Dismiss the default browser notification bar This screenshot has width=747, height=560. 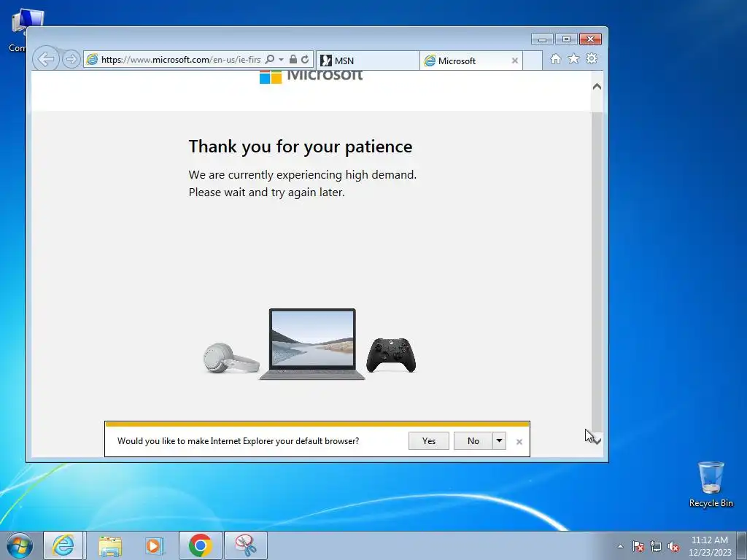519,442
